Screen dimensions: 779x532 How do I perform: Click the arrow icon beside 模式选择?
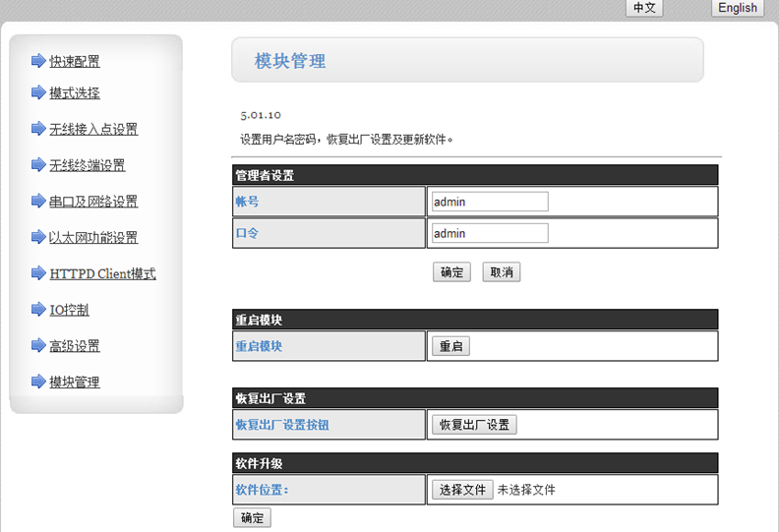pos(38,93)
